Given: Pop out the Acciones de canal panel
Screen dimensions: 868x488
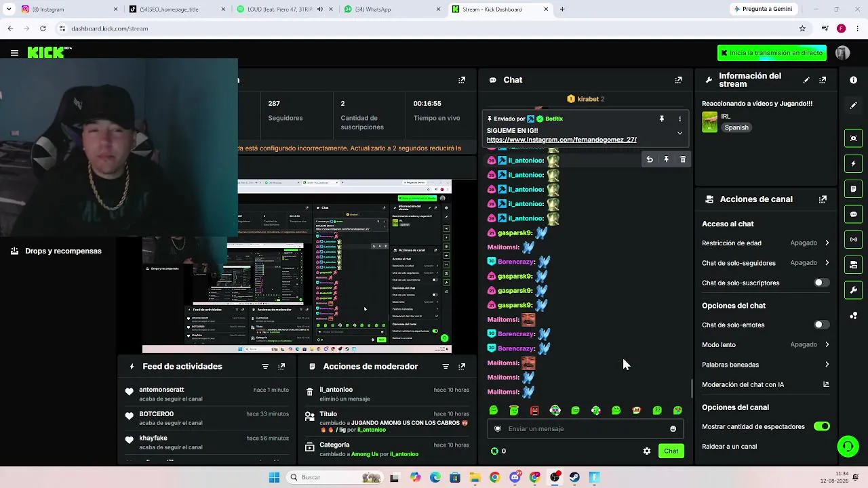Looking at the screenshot, I should click(x=823, y=199).
